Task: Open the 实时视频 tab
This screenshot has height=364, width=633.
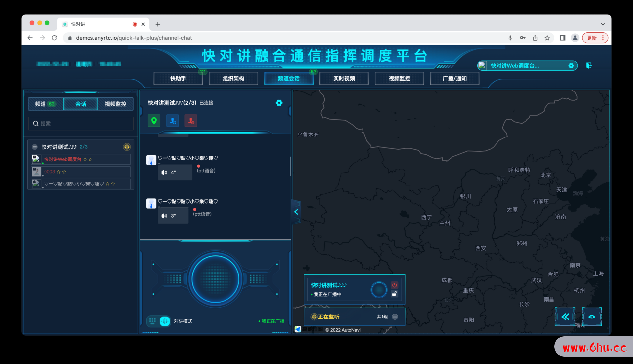Action: pyautogui.click(x=344, y=78)
